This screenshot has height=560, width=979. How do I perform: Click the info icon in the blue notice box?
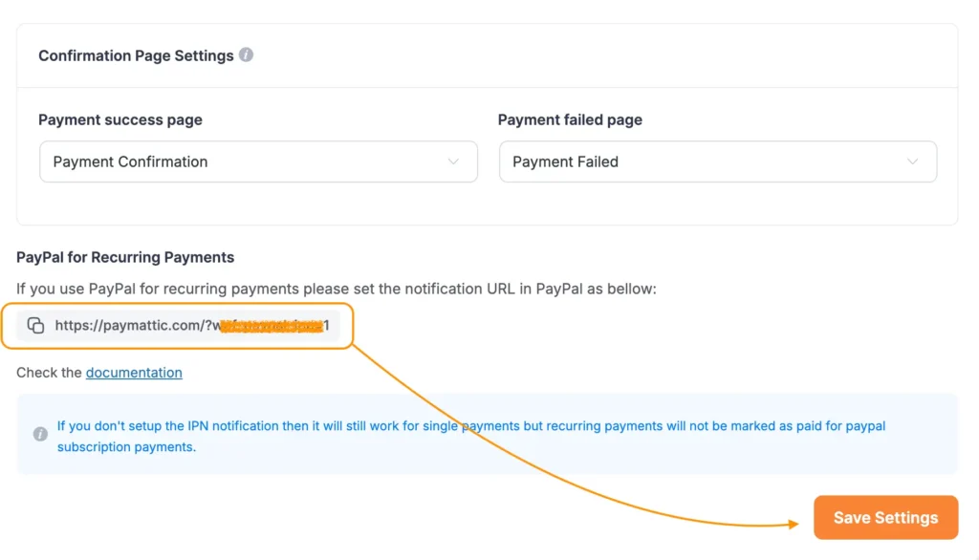click(x=39, y=434)
